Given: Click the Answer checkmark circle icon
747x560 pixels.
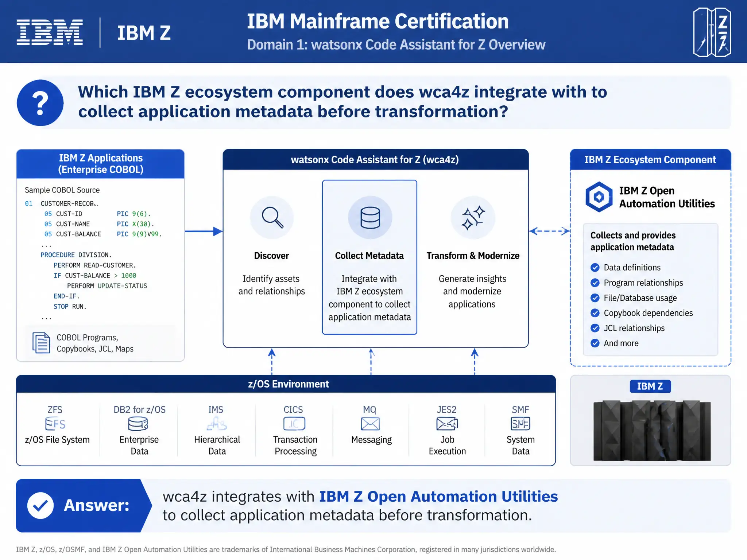Looking at the screenshot, I should click(40, 506).
